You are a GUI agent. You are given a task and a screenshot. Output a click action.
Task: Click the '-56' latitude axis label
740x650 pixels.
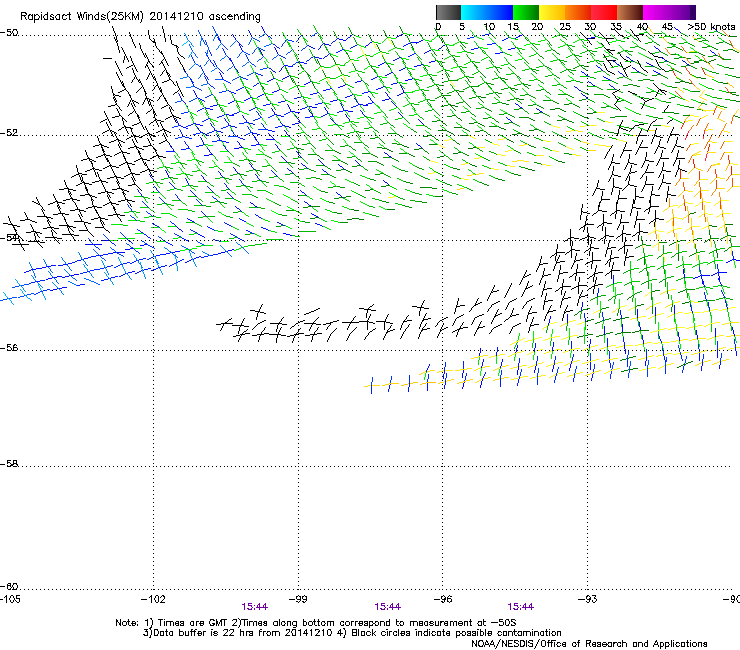pos(9,347)
